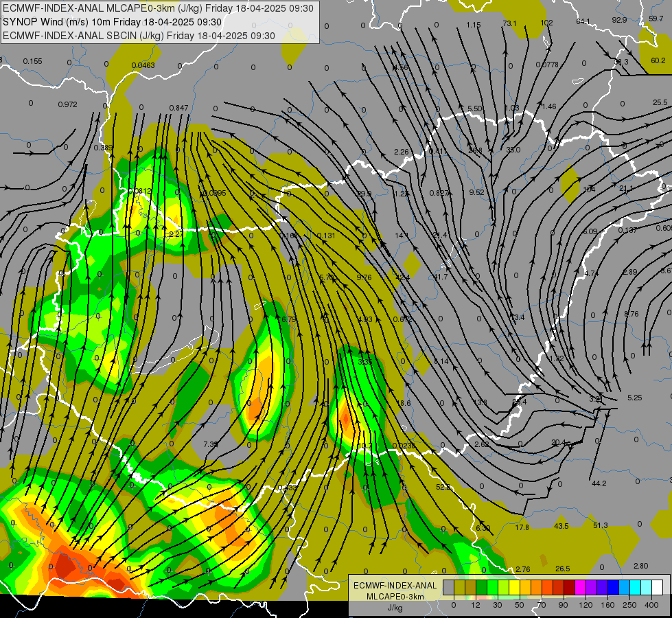The height and width of the screenshot is (618, 672).
Task: Click the map value 2.80
Action: click(640, 566)
